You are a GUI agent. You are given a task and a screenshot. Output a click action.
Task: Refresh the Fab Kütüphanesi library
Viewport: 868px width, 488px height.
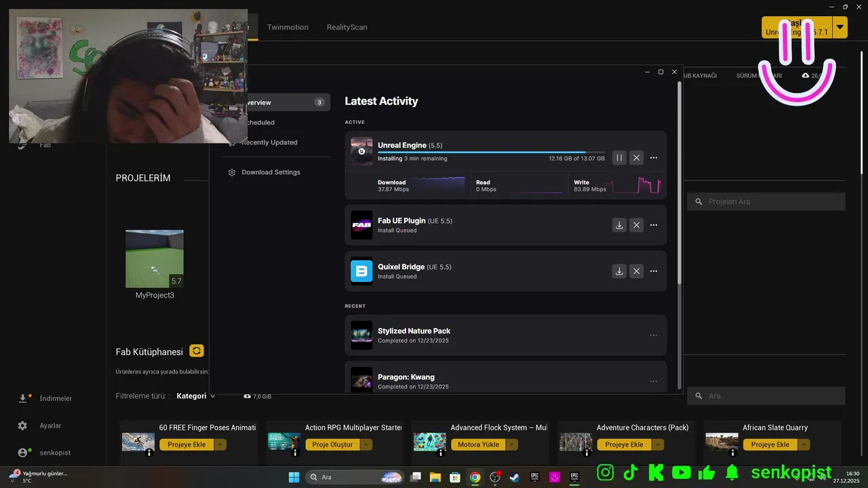coord(197,351)
